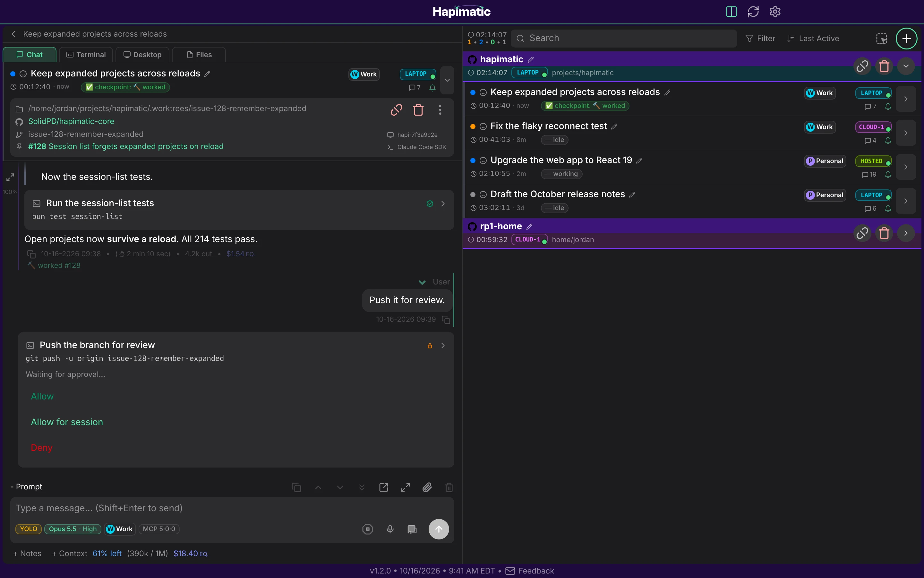Click the prompt fullscreen expand icon
This screenshot has width=924, height=578.
pos(405,487)
